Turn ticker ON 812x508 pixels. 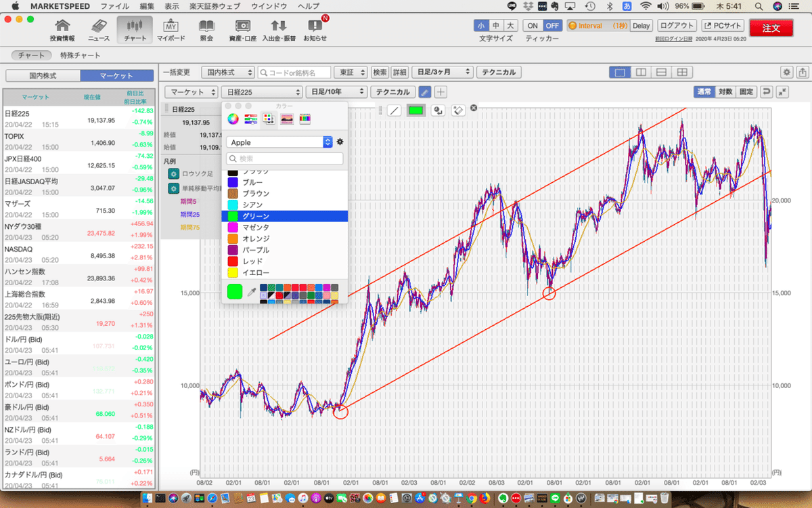(533, 26)
